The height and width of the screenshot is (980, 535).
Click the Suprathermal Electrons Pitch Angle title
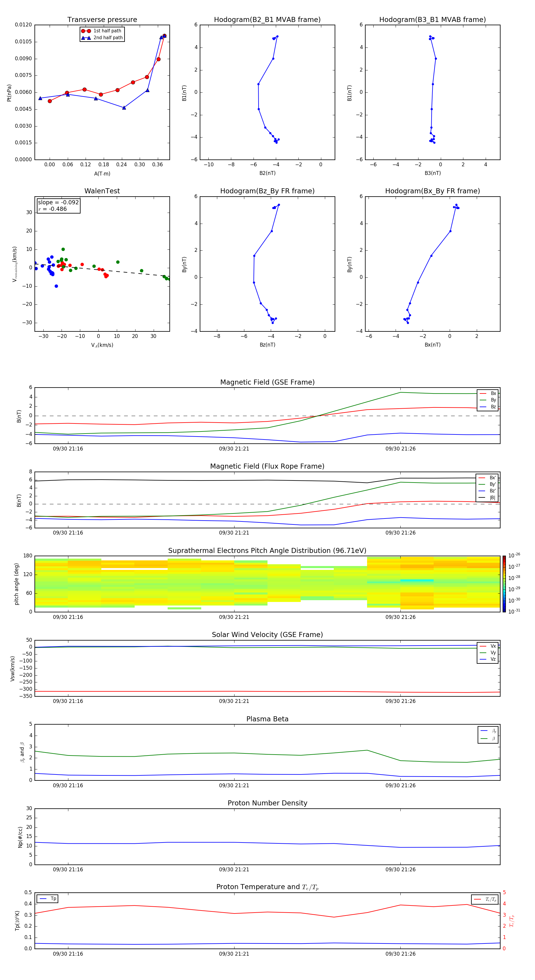(x=267, y=551)
